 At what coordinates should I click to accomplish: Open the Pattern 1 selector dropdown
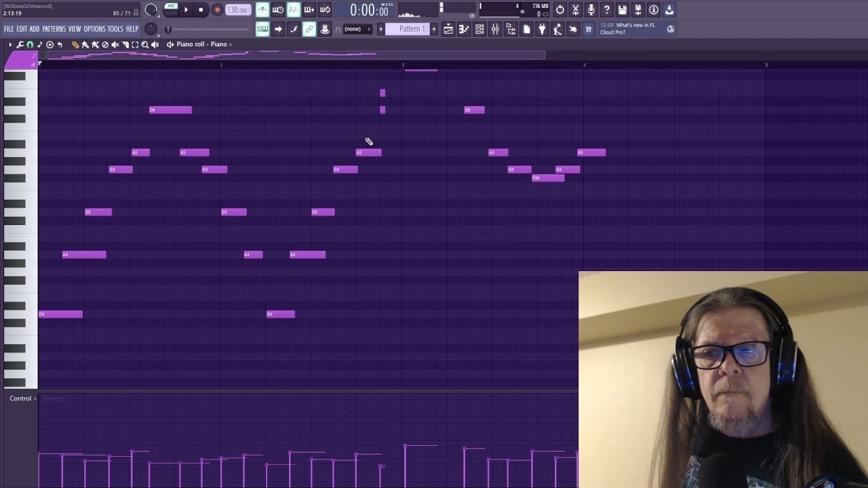tap(408, 29)
